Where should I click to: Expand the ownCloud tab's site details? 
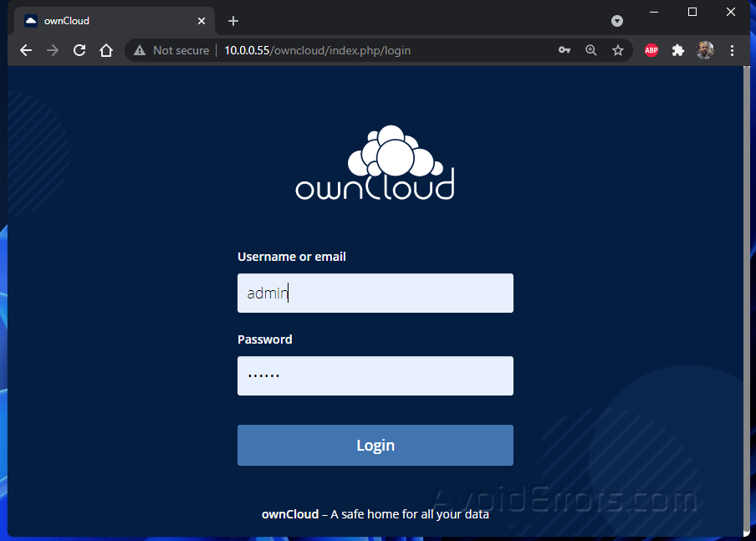coord(30,21)
